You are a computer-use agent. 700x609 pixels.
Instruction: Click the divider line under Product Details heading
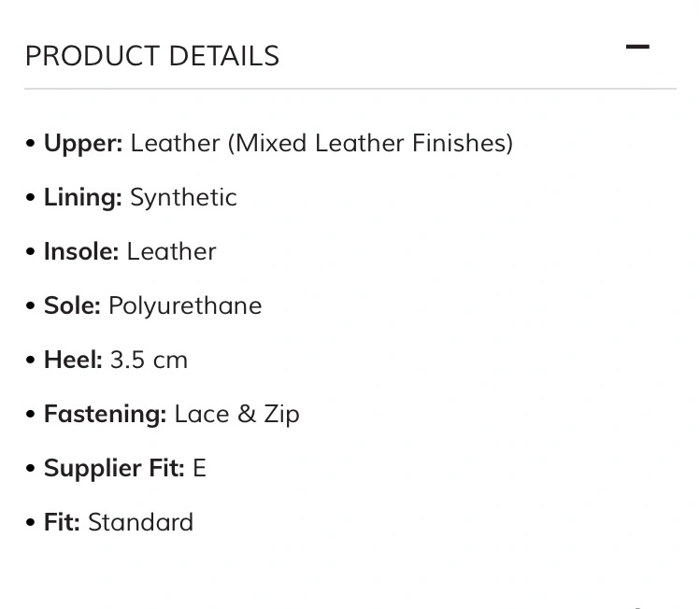[350, 89]
